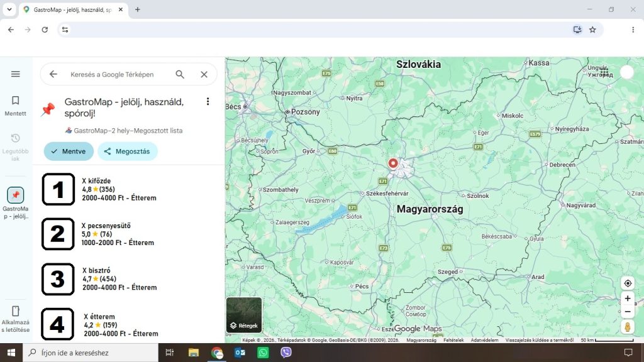Toggle the Mentve saved button
This screenshot has height=362, width=644.
(69, 151)
